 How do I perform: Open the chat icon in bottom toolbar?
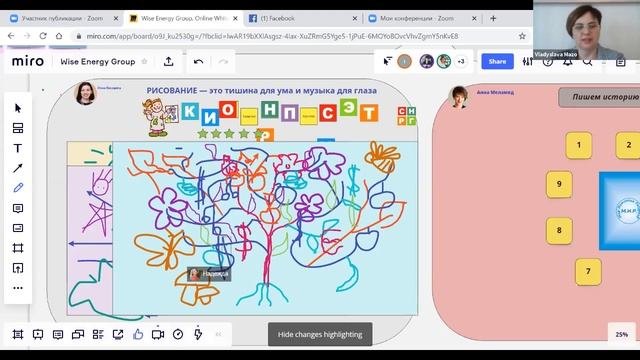pyautogui.click(x=78, y=334)
